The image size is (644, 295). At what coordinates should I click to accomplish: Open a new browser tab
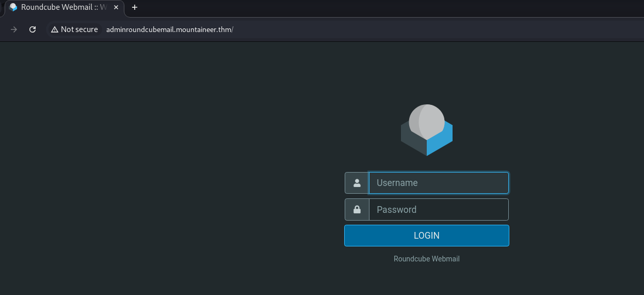[x=135, y=7]
